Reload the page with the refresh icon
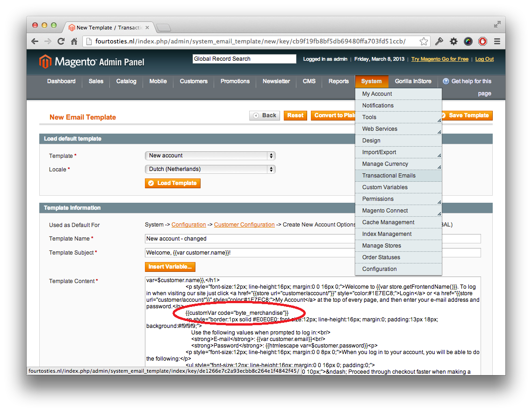This screenshot has height=412, width=532. point(61,42)
